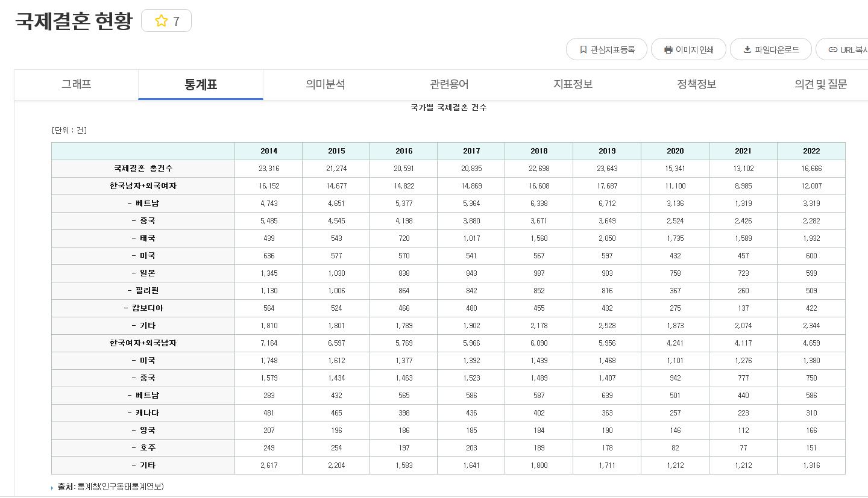Click the bookmark icon for 관심지표등록

[583, 49]
